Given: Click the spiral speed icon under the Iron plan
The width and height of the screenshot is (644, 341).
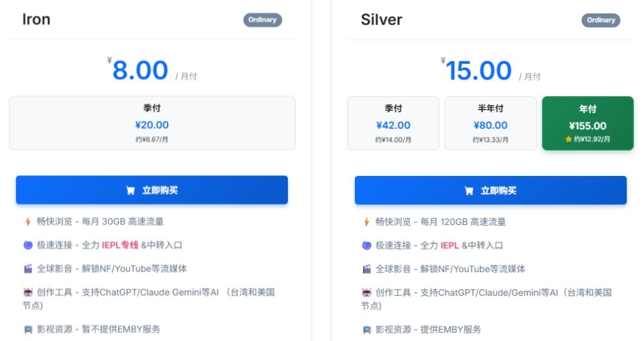Looking at the screenshot, I should [28, 245].
